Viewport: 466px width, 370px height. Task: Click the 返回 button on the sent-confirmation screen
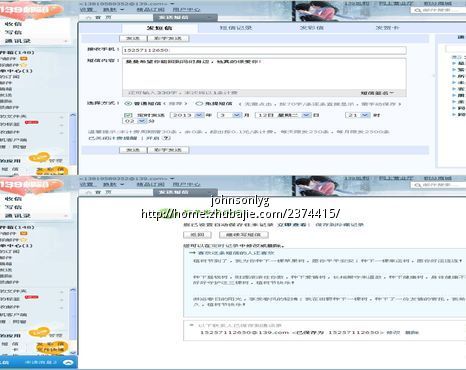[x=197, y=235]
